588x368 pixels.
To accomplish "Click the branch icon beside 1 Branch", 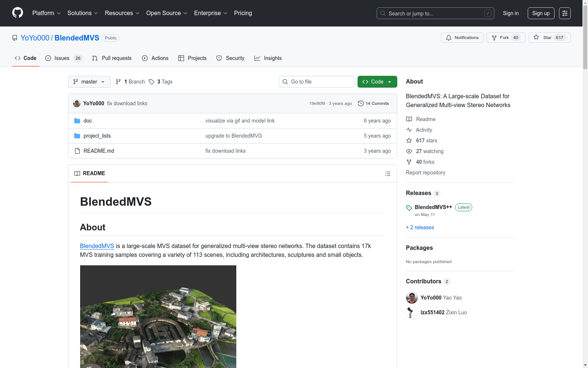I will coord(118,82).
